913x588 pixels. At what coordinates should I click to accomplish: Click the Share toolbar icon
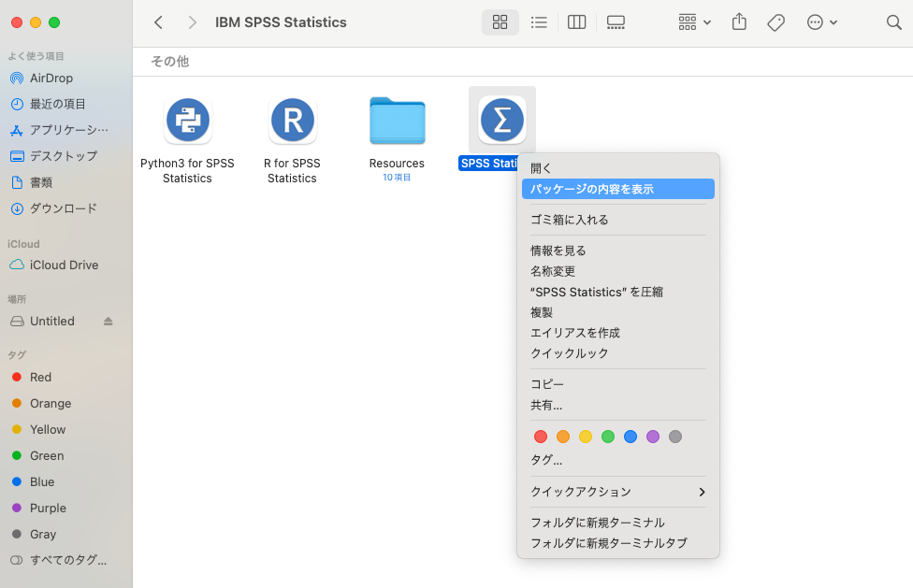coord(740,22)
